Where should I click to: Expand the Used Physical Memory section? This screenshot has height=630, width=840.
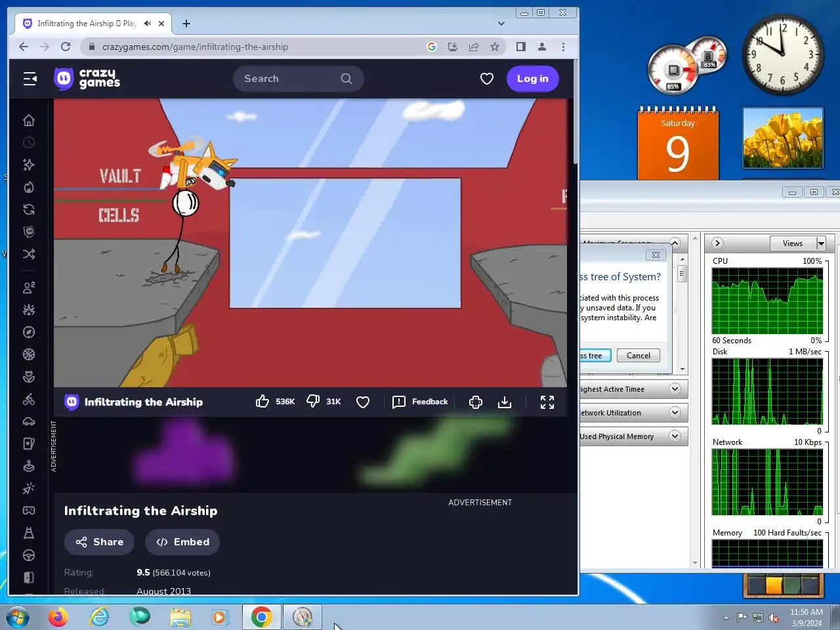(x=675, y=436)
